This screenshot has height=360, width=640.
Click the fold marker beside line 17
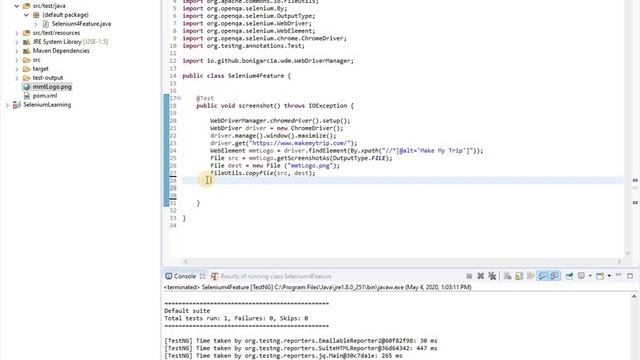179,98
